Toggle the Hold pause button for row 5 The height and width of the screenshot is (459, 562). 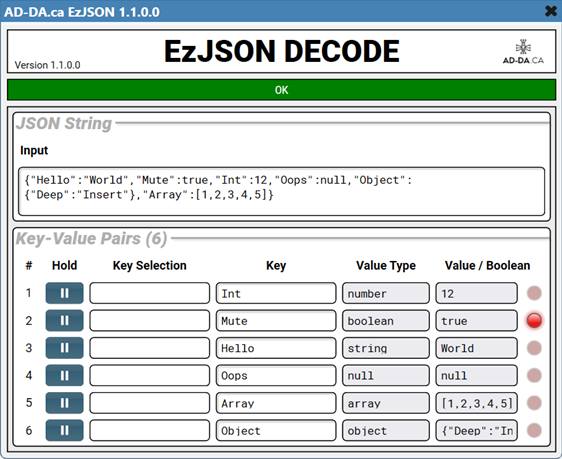pos(65,403)
